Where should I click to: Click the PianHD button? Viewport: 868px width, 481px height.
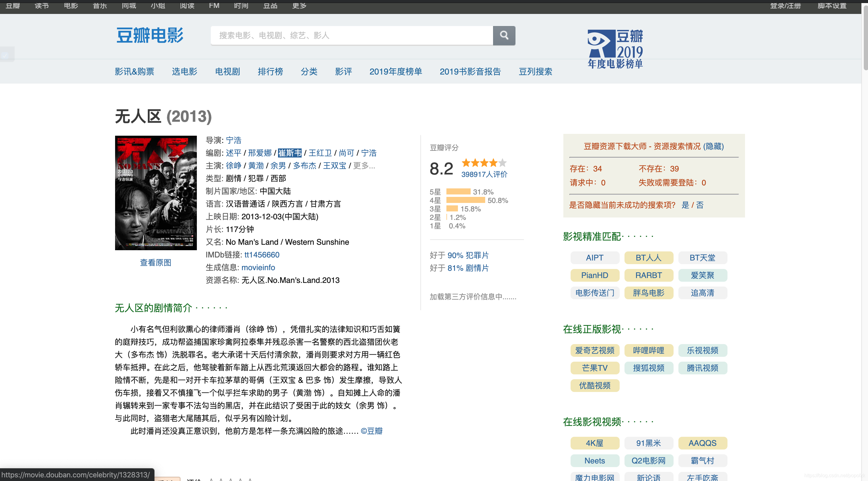(595, 275)
